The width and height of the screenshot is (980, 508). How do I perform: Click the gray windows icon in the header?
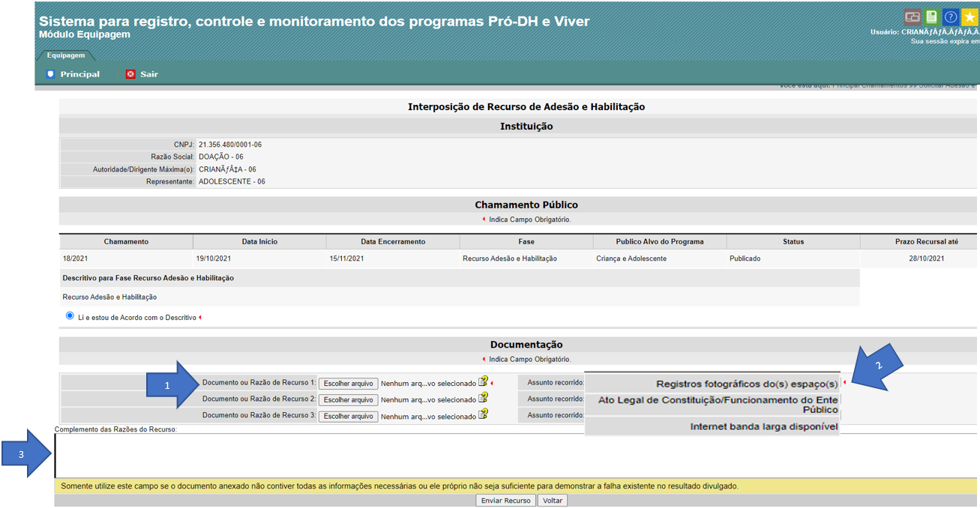click(912, 16)
